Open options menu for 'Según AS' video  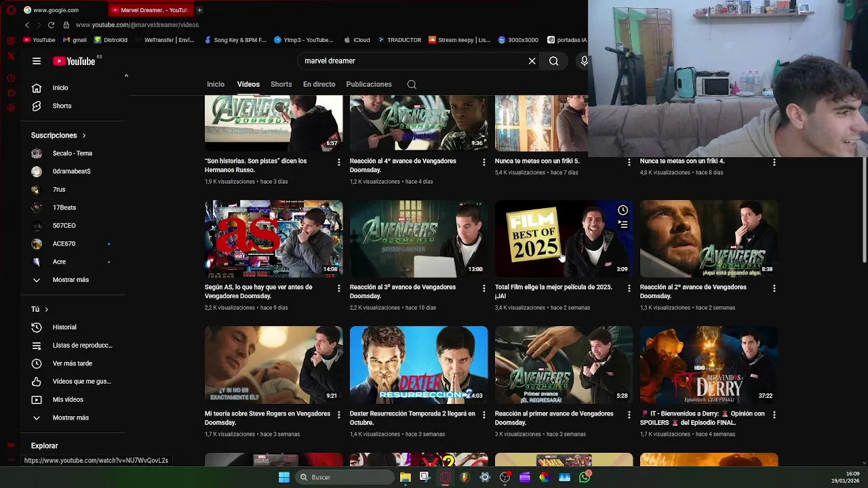[338, 289]
